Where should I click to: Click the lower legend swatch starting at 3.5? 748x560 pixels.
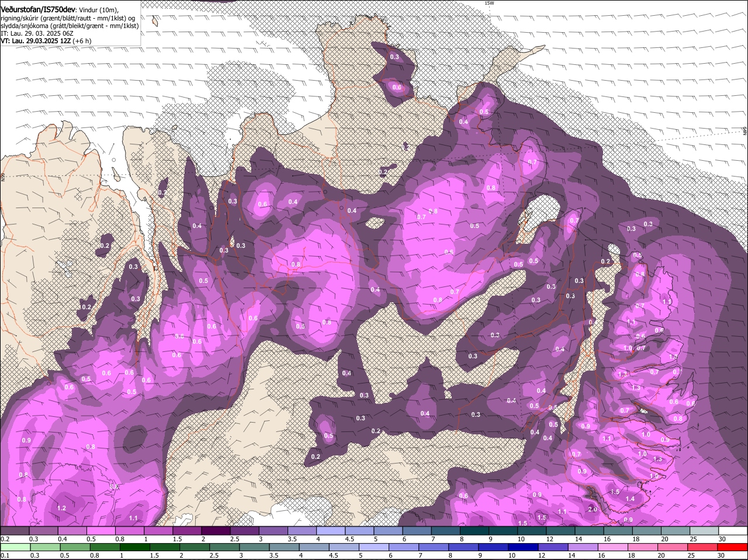(285, 547)
